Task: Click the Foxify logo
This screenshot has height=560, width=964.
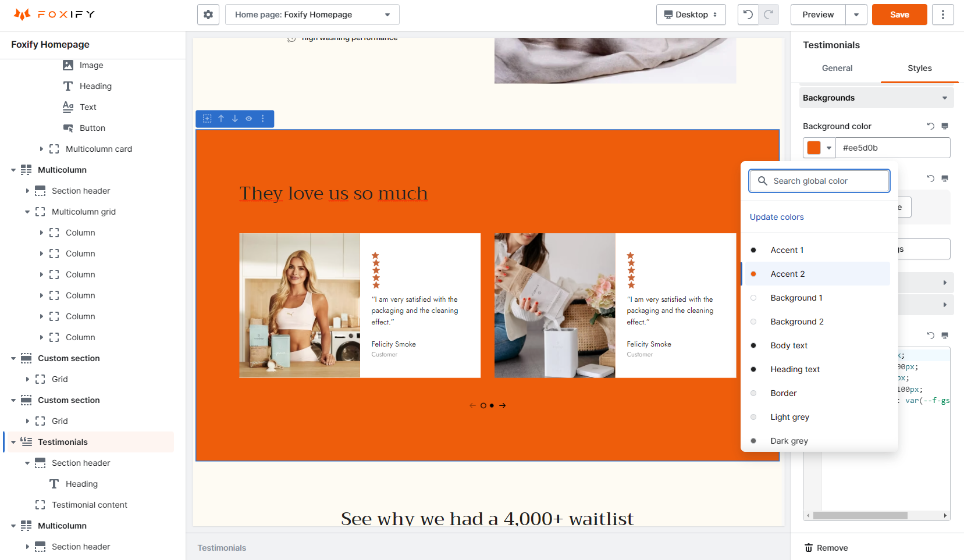Action: pyautogui.click(x=54, y=15)
